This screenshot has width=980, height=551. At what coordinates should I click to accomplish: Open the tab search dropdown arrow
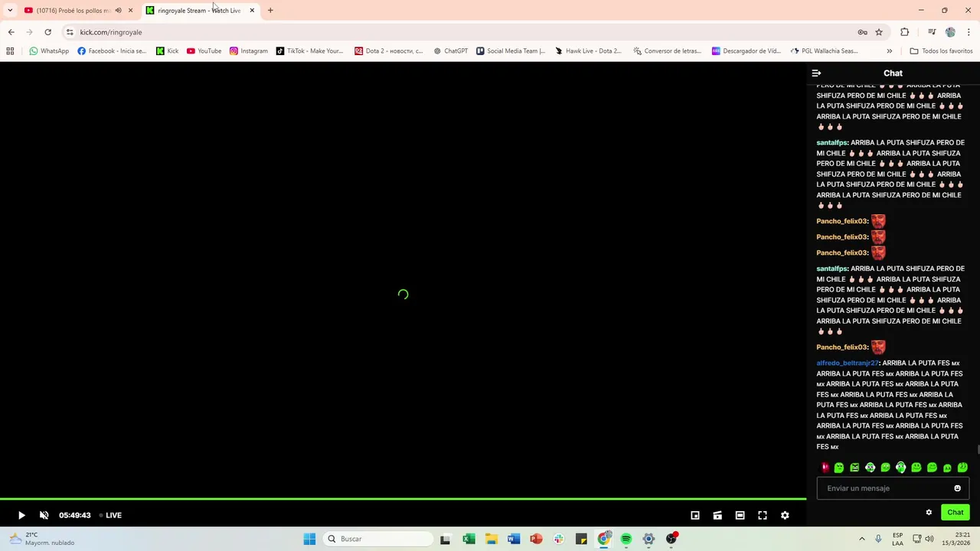coord(9,10)
